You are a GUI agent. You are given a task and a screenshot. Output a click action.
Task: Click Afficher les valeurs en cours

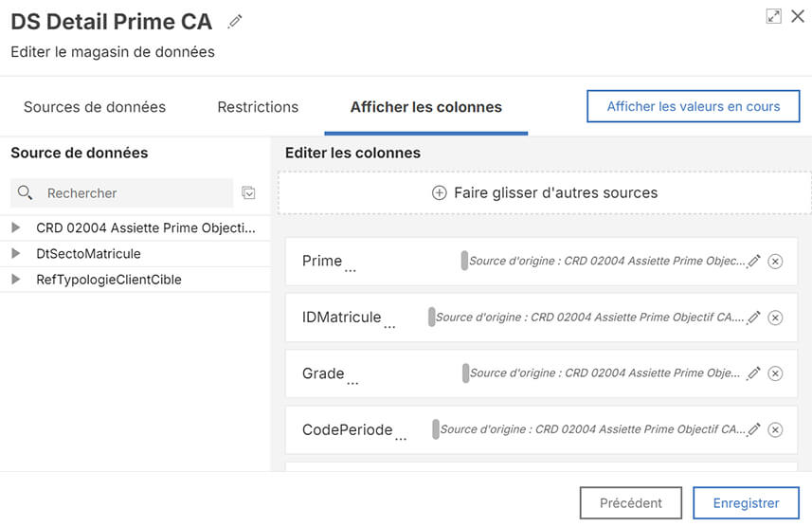(x=694, y=106)
